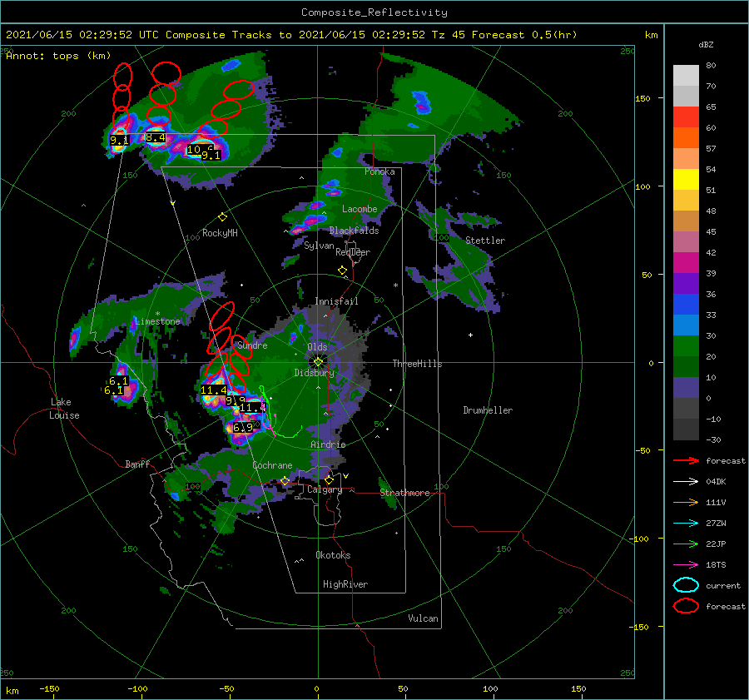Screen dimensions: 749x700
Task: Select the magenta 42 dBZ color swatch
Action: (x=686, y=262)
